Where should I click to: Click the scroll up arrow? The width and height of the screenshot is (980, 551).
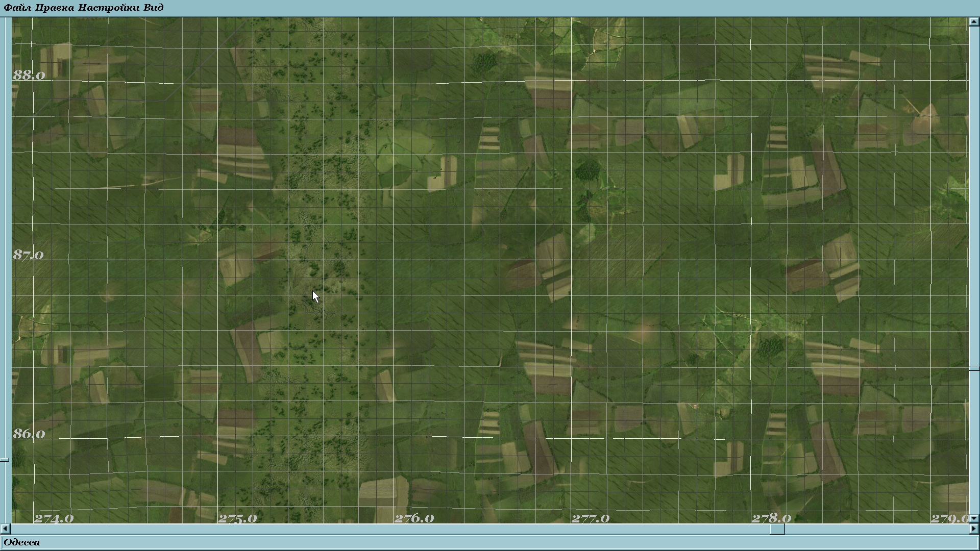[x=974, y=22]
